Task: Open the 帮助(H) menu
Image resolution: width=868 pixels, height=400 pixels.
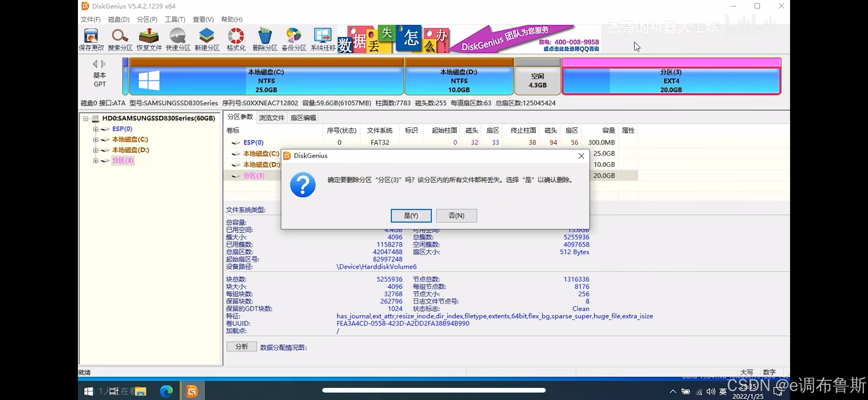Action: coord(232,20)
